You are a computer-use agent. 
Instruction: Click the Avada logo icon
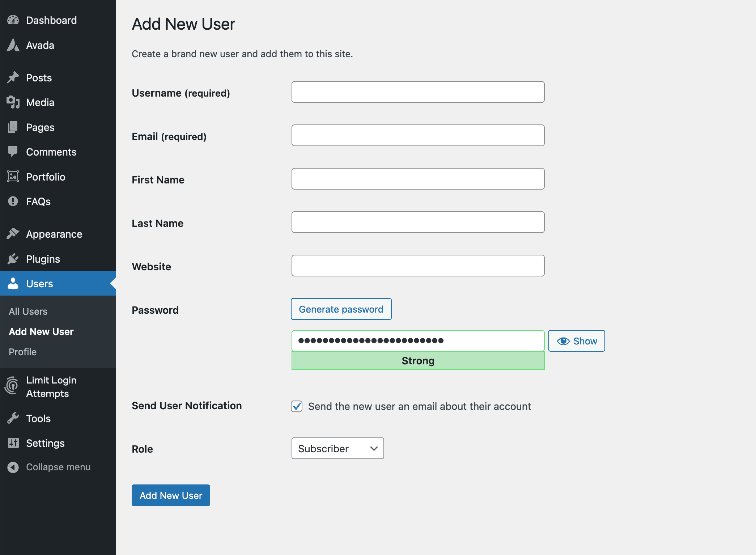click(x=13, y=45)
